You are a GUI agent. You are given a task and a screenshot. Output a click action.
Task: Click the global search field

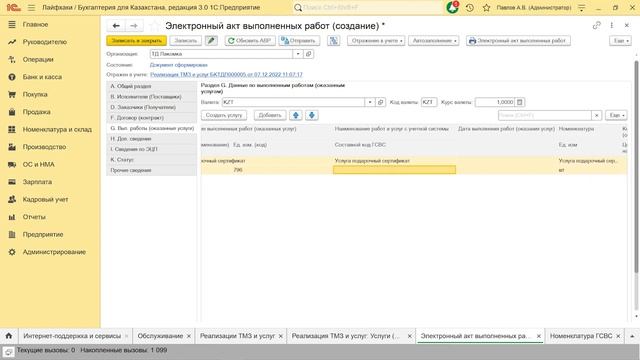pyautogui.click(x=367, y=7)
